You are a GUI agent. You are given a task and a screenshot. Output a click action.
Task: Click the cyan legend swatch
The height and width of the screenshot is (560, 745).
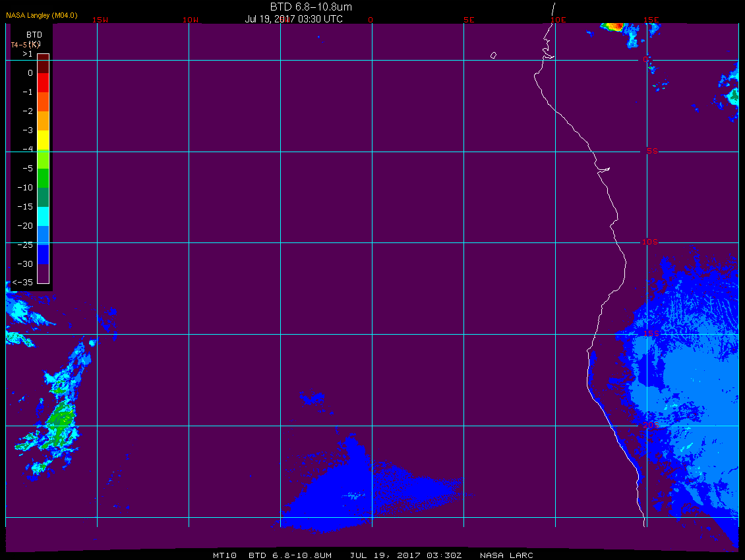point(44,216)
